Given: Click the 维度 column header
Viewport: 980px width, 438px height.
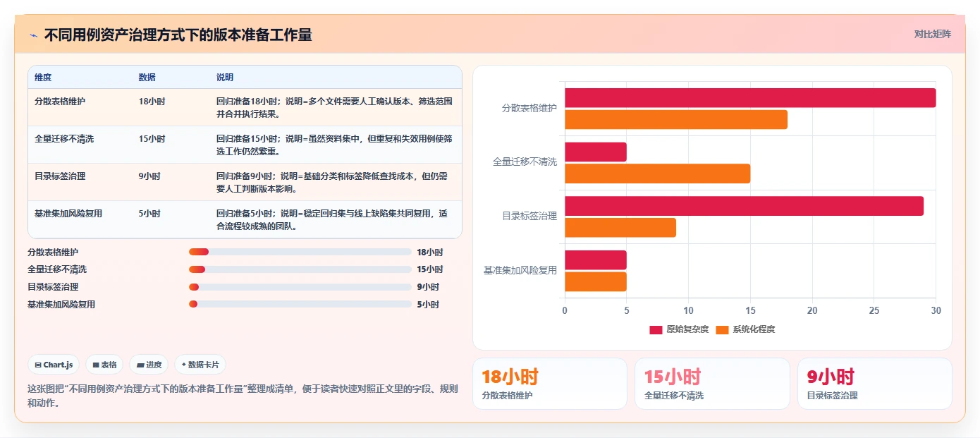Looking at the screenshot, I should pos(43,78).
